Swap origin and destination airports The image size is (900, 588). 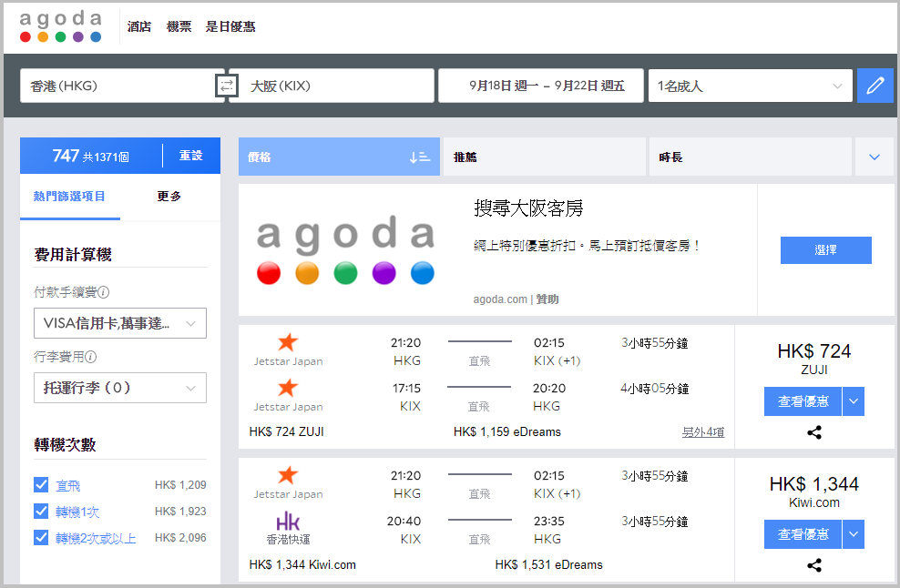point(227,86)
